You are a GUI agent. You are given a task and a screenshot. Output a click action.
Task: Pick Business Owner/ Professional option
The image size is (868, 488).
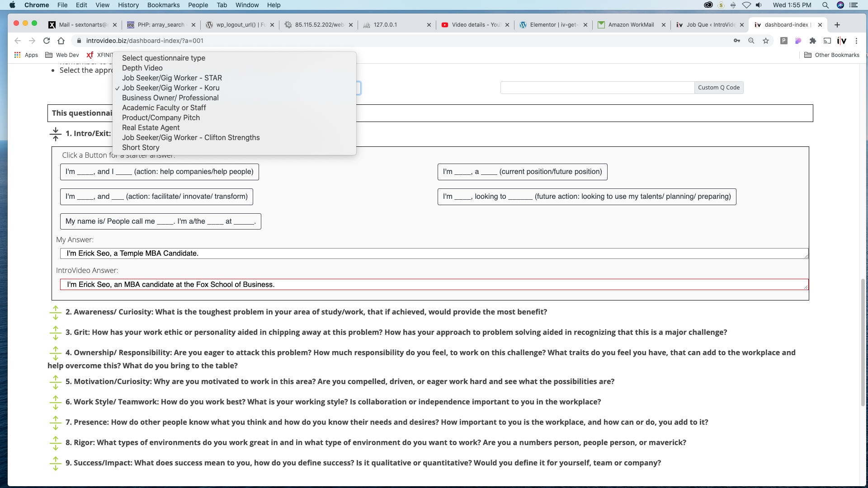pyautogui.click(x=234, y=98)
